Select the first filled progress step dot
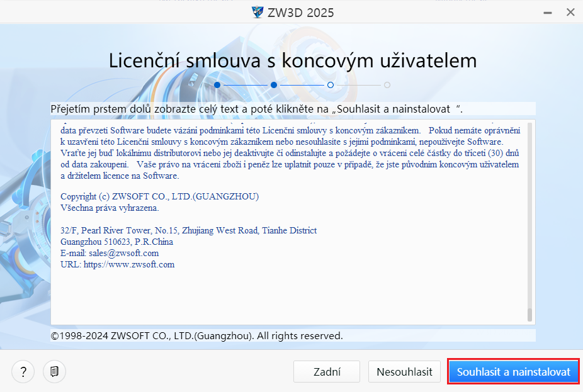 pyautogui.click(x=217, y=84)
